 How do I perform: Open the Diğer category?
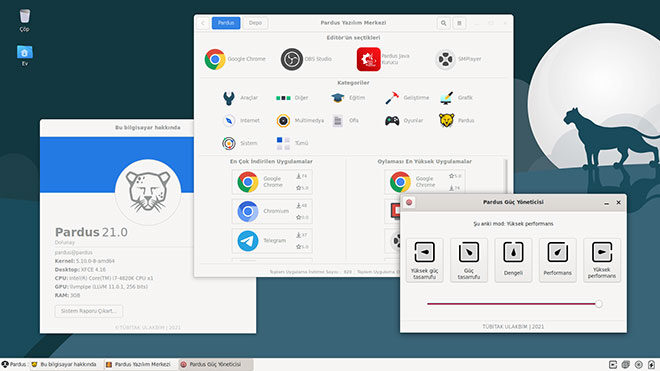(x=292, y=98)
